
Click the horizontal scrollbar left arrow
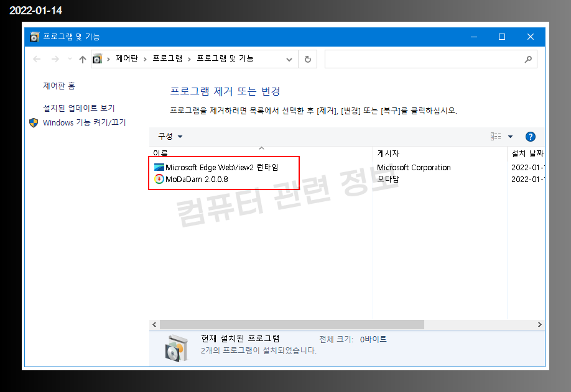[154, 325]
